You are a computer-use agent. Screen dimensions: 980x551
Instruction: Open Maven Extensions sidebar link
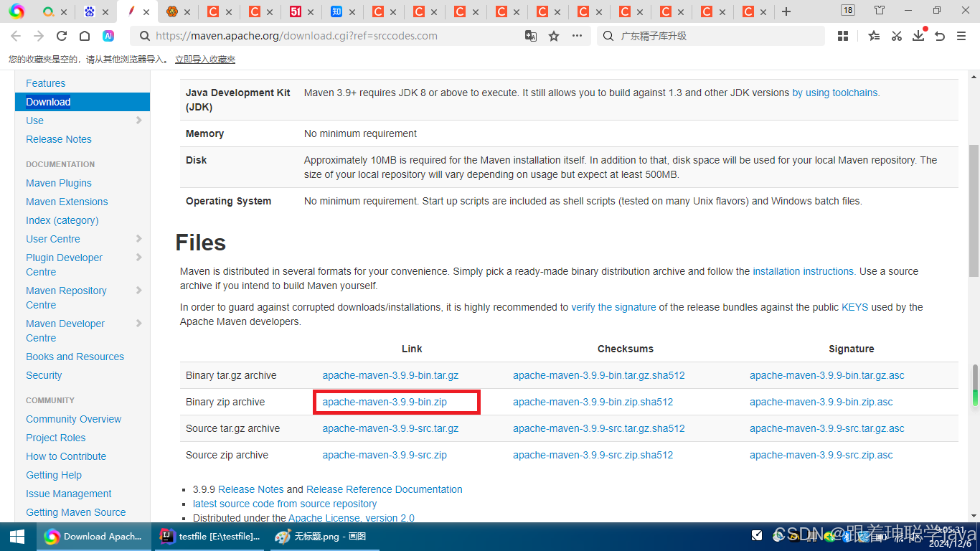67,202
